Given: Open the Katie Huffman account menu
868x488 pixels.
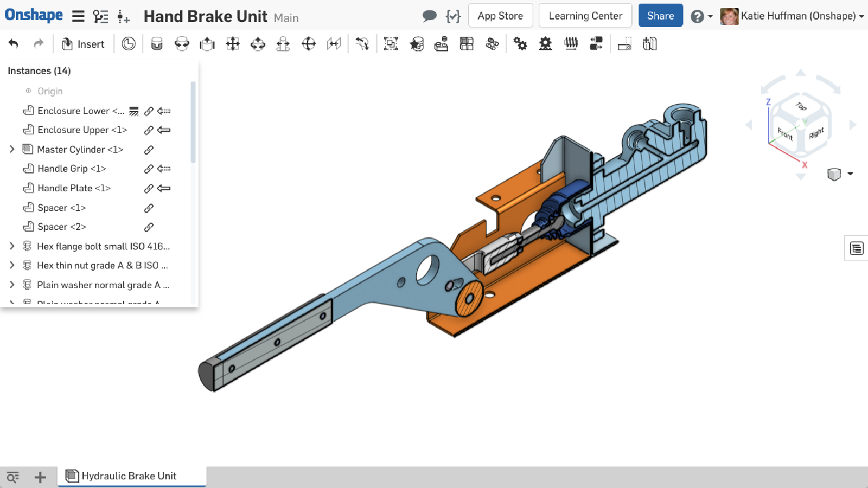Looking at the screenshot, I should (792, 16).
